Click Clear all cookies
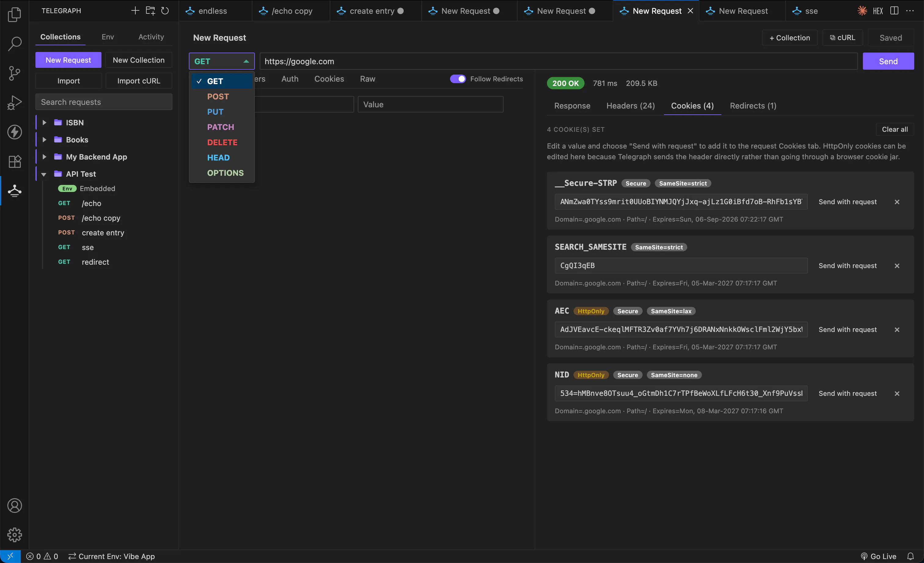 (x=894, y=129)
